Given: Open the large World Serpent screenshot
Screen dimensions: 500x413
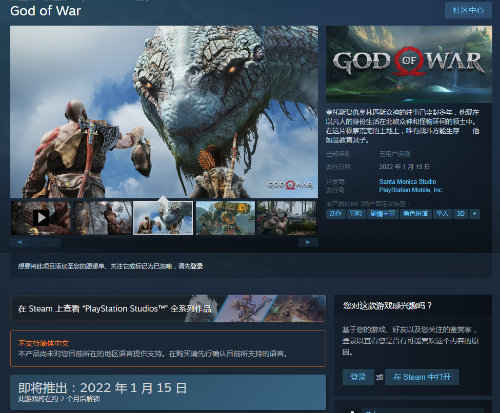Looking at the screenshot, I should tap(164, 112).
